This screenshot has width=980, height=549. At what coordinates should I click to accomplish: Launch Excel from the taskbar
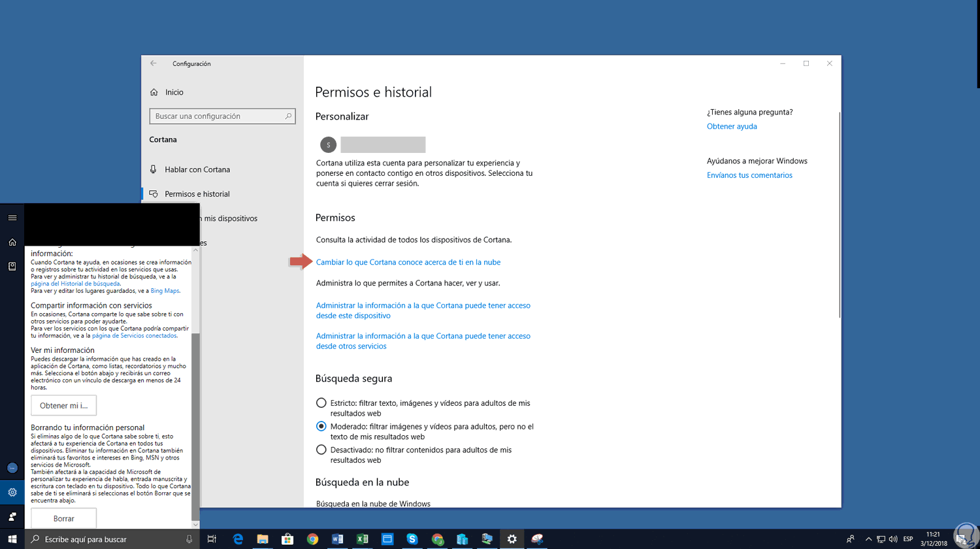pos(362,539)
